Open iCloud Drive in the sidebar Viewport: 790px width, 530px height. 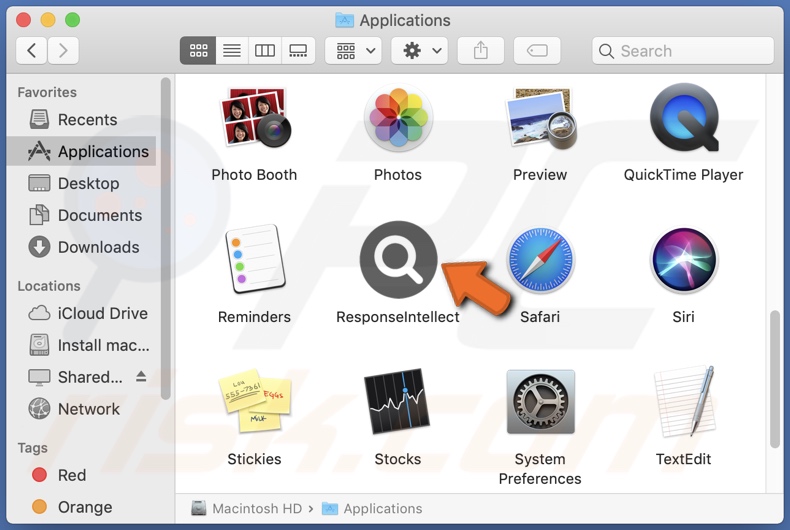pyautogui.click(x=81, y=313)
